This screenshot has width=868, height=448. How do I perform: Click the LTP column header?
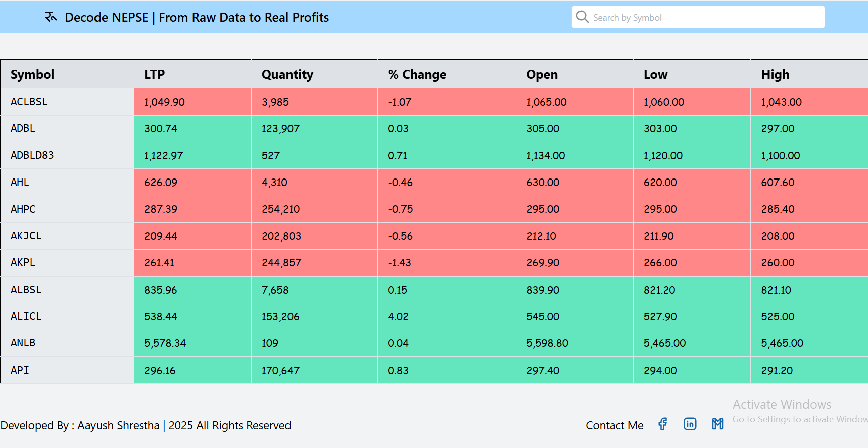[154, 74]
